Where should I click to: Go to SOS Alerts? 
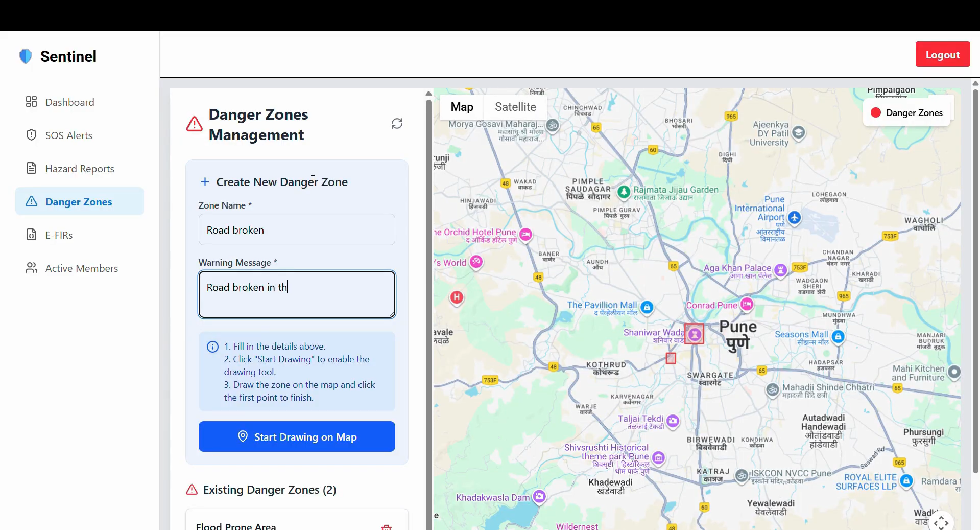[68, 135]
